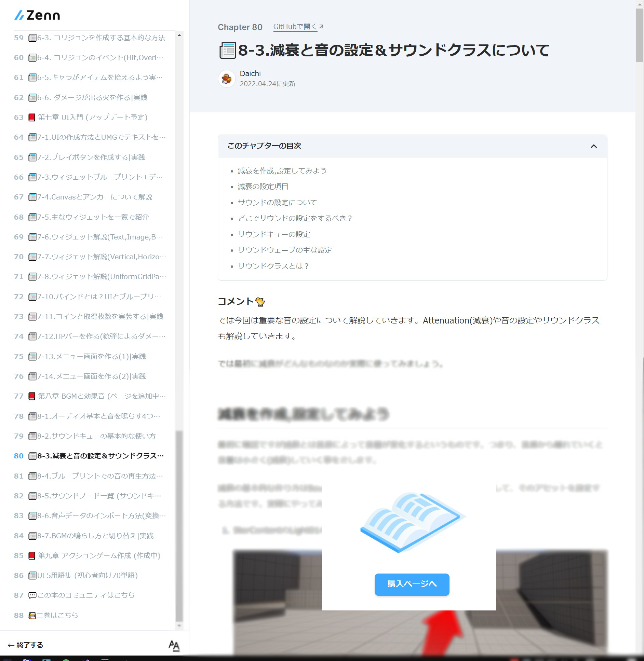Open the GitHubで開く link

(x=295, y=26)
